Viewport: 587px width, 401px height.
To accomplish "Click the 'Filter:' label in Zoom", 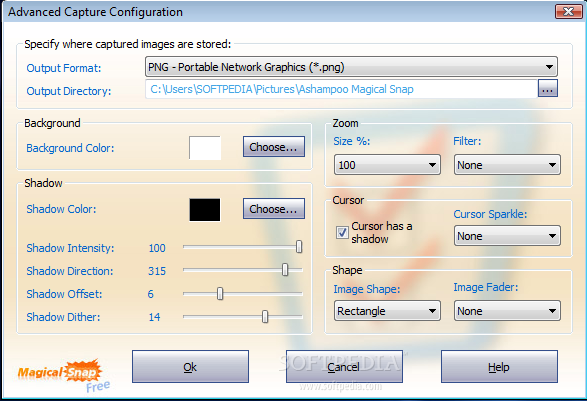I will click(x=467, y=141).
